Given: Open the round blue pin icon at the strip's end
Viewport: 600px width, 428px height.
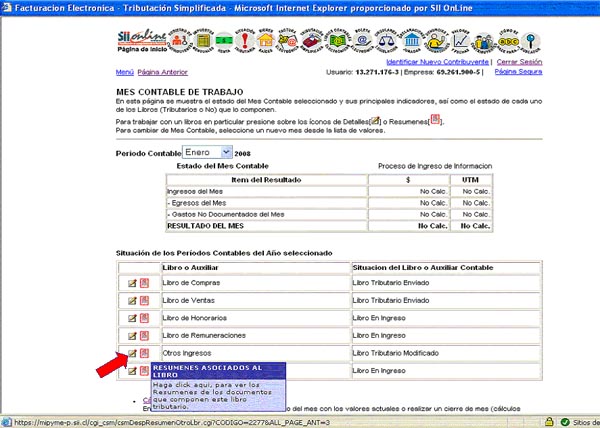Looking at the screenshot, I should (531, 41).
